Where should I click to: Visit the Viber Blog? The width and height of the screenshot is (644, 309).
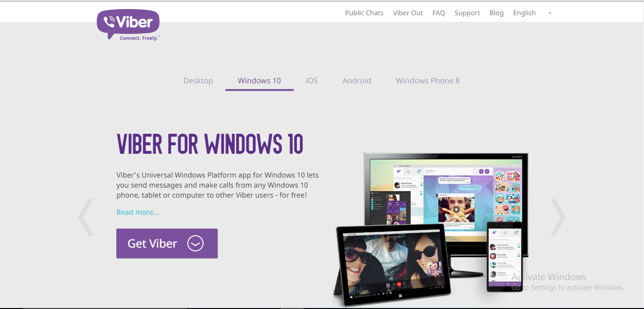[496, 13]
